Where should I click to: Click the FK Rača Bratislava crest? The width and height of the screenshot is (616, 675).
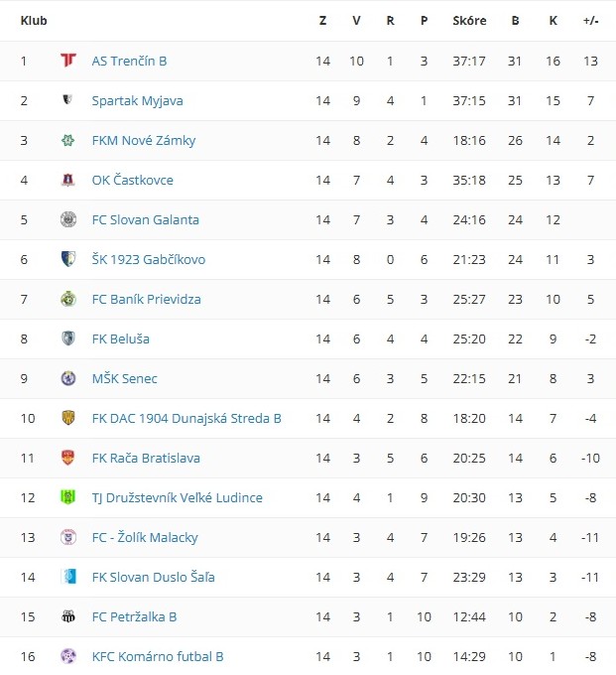pyautogui.click(x=67, y=458)
